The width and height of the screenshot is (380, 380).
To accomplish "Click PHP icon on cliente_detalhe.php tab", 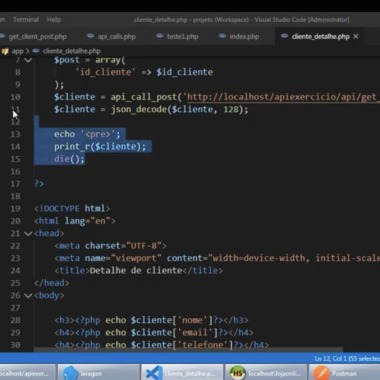I will 284,36.
